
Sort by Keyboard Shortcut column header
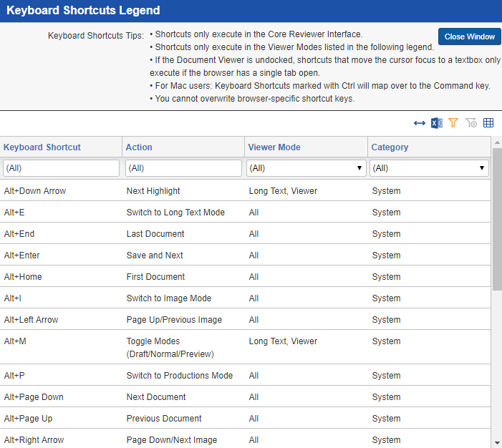coord(42,147)
